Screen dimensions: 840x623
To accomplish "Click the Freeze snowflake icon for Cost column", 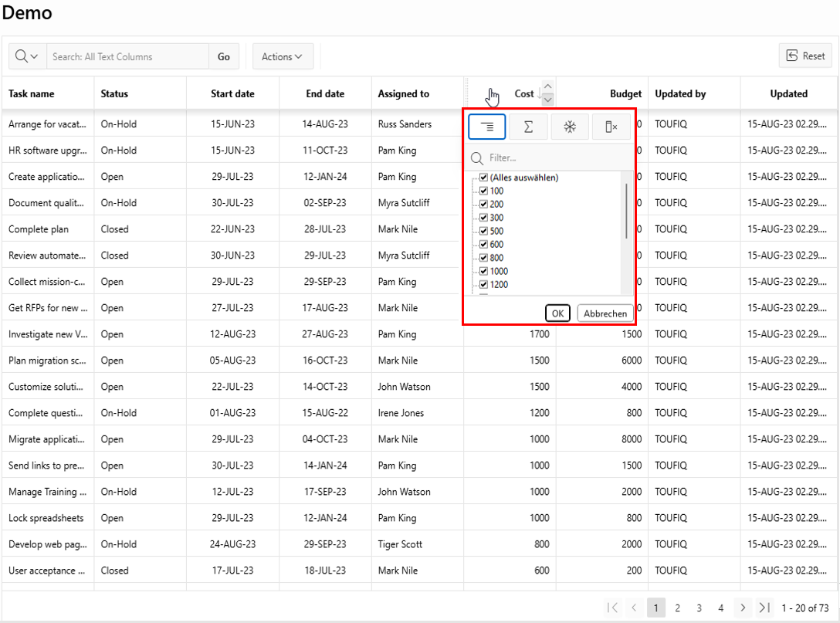I will (x=570, y=127).
